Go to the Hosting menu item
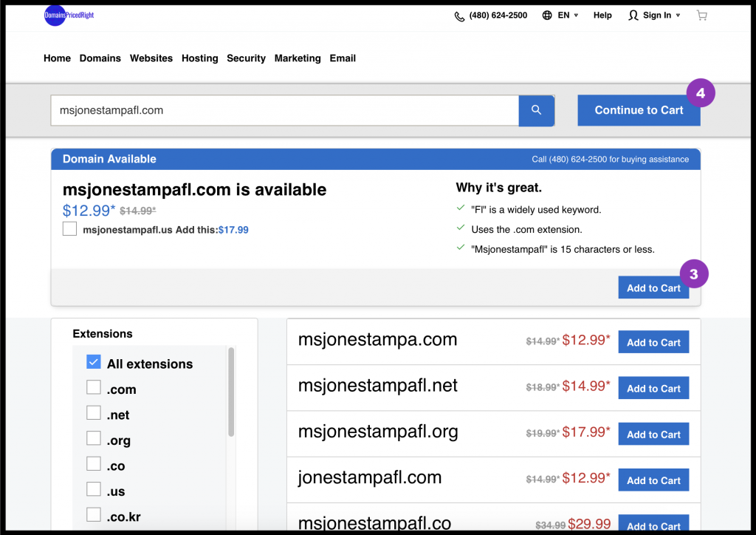This screenshot has height=535, width=756. coord(199,58)
